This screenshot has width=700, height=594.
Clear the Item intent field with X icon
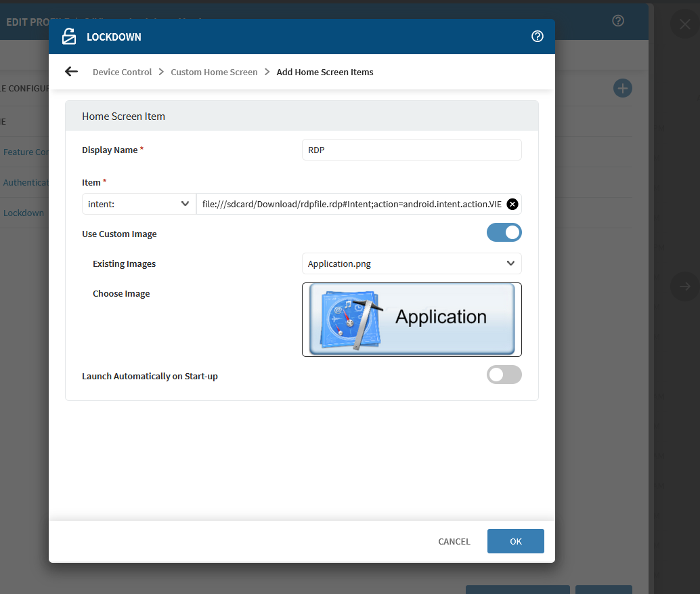coord(512,204)
